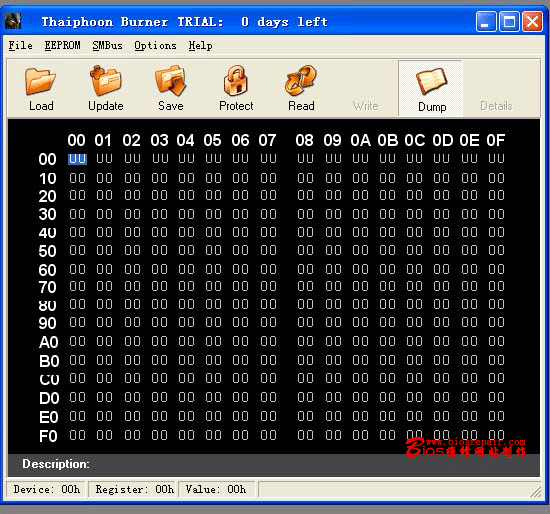This screenshot has height=514, width=550.
Task: Select byte at row E0 column 0E
Action: point(469,416)
